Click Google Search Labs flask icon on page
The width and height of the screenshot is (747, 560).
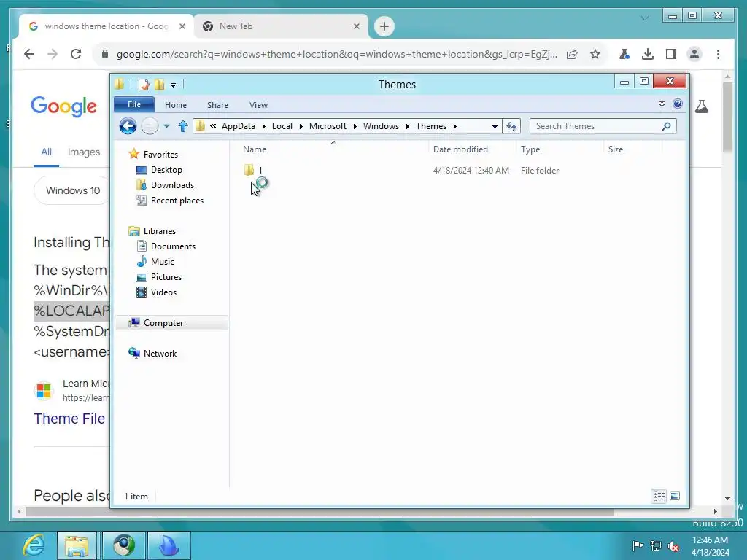point(702,106)
